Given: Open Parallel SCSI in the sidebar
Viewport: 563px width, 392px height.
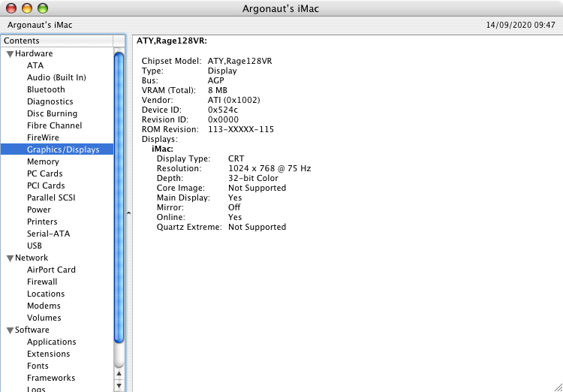Looking at the screenshot, I should pos(51,198).
